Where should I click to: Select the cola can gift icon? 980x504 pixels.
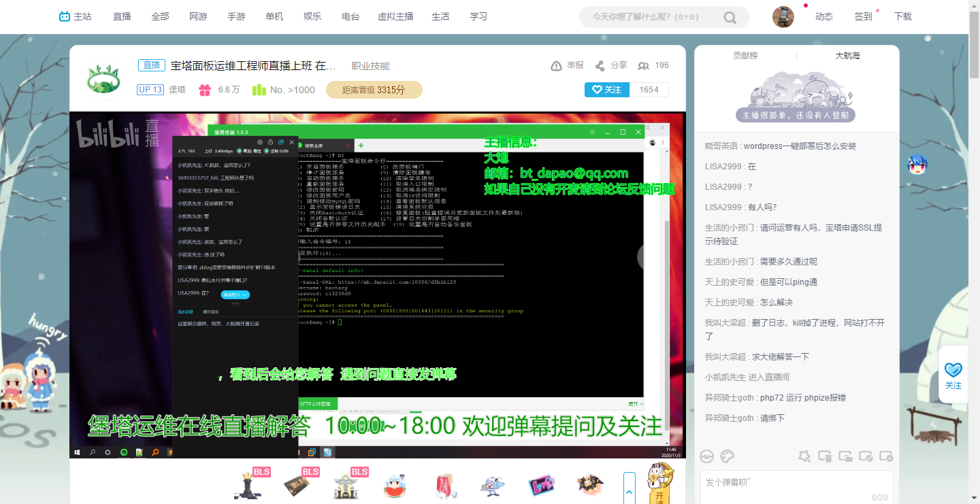coord(442,485)
